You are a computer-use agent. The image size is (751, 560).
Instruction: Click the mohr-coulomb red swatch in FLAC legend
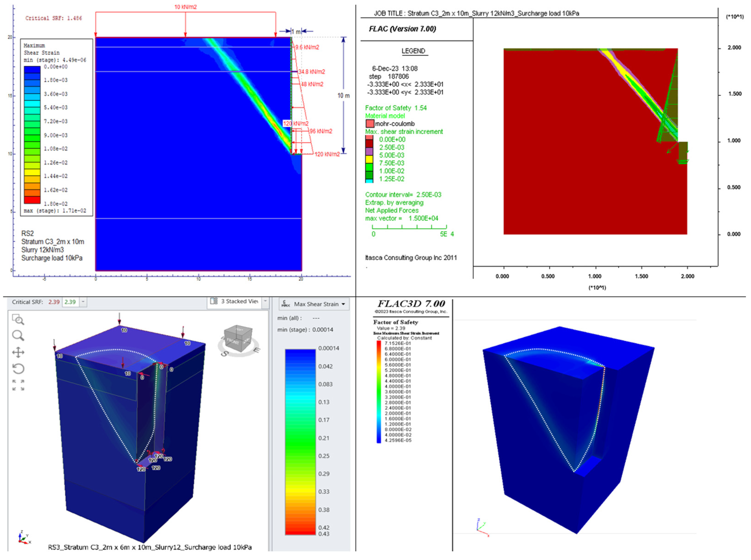[370, 123]
